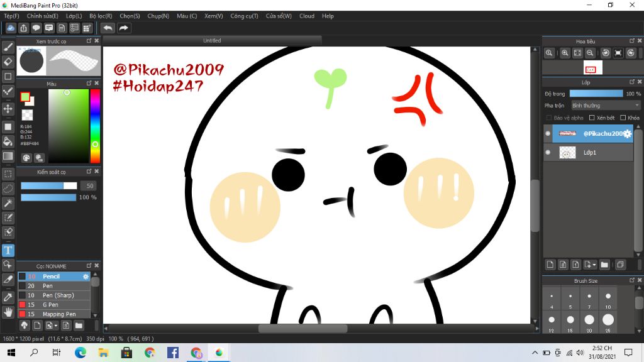Open Microsoft Edge from taskbar
Image resolution: width=644 pixels, height=362 pixels.
80,353
